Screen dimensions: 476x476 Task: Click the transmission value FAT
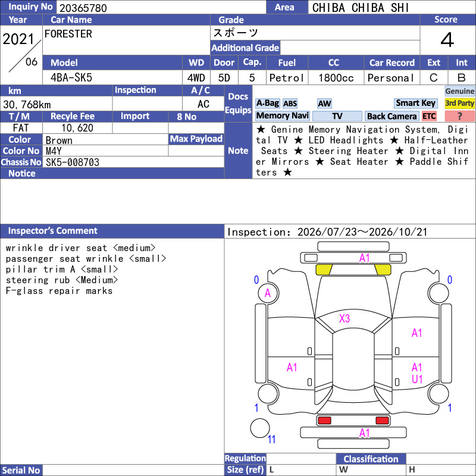point(21,128)
